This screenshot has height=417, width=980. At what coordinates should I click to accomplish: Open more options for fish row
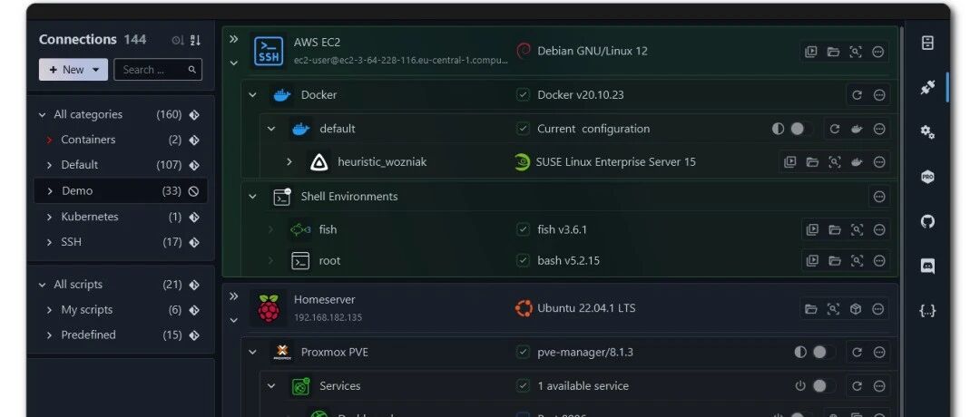tap(879, 229)
